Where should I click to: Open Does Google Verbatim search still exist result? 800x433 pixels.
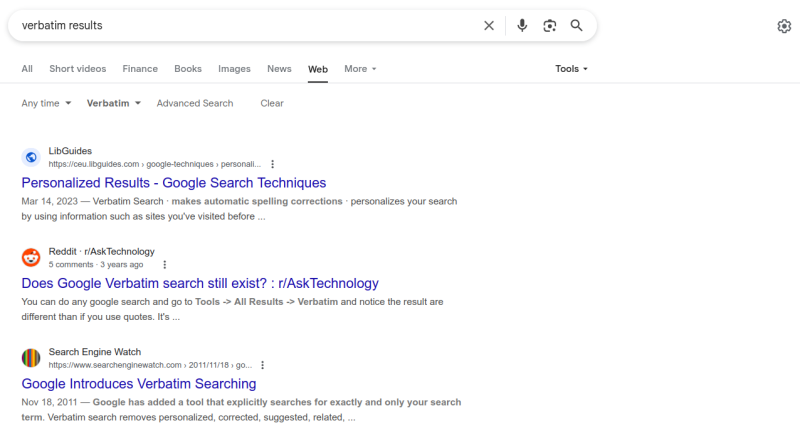(x=200, y=283)
